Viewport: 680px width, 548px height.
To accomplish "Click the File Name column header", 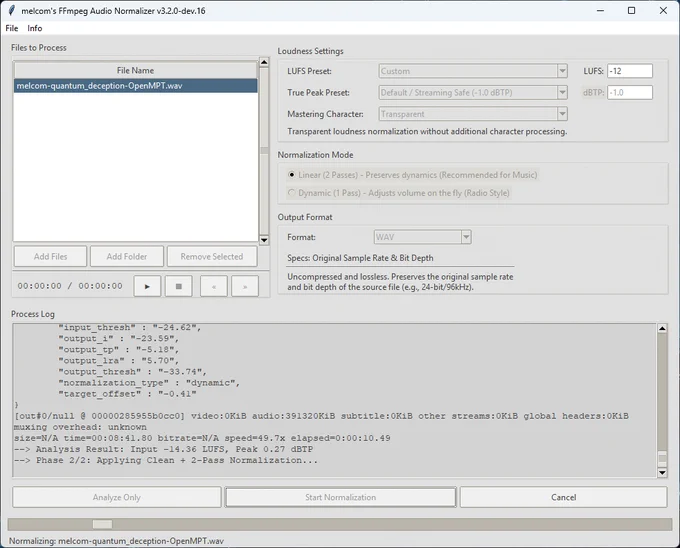I will 135,70.
